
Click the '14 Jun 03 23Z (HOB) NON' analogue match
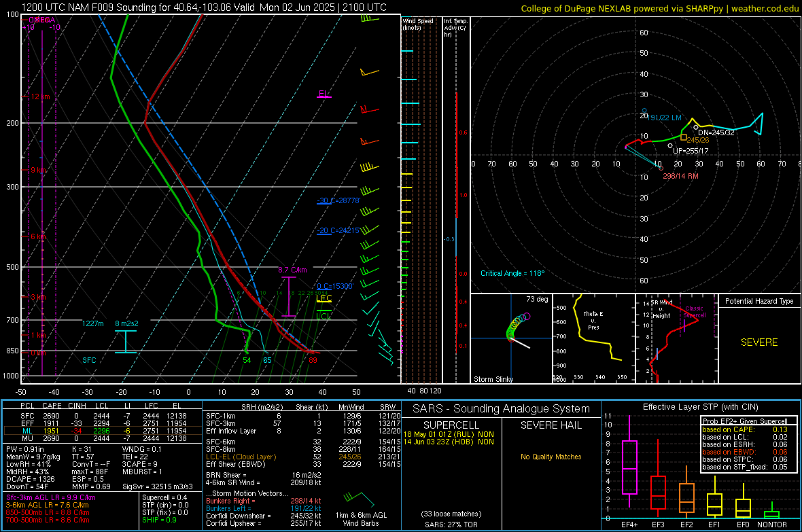[449, 442]
